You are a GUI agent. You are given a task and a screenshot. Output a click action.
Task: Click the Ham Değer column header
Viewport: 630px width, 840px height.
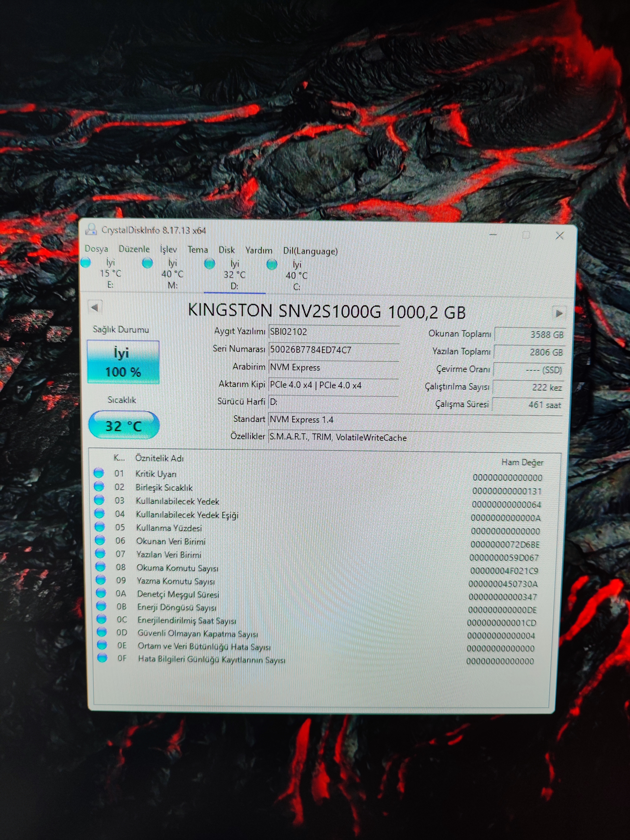tap(522, 462)
